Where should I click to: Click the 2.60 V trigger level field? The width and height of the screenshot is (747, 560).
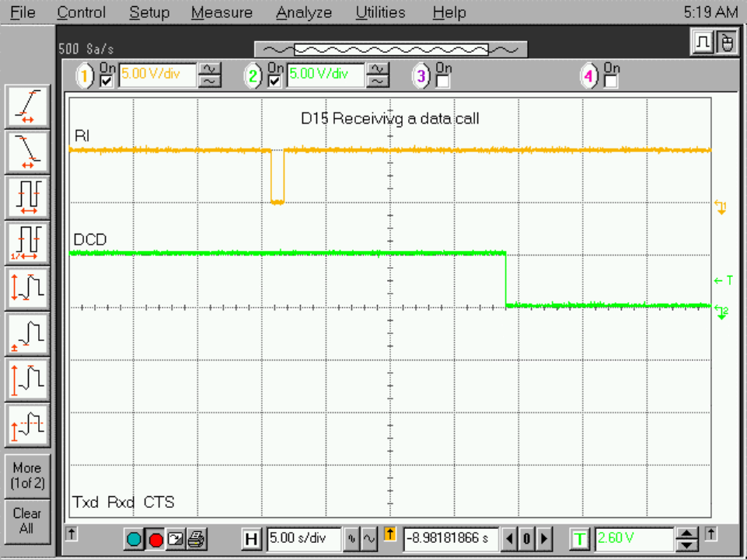(x=634, y=538)
